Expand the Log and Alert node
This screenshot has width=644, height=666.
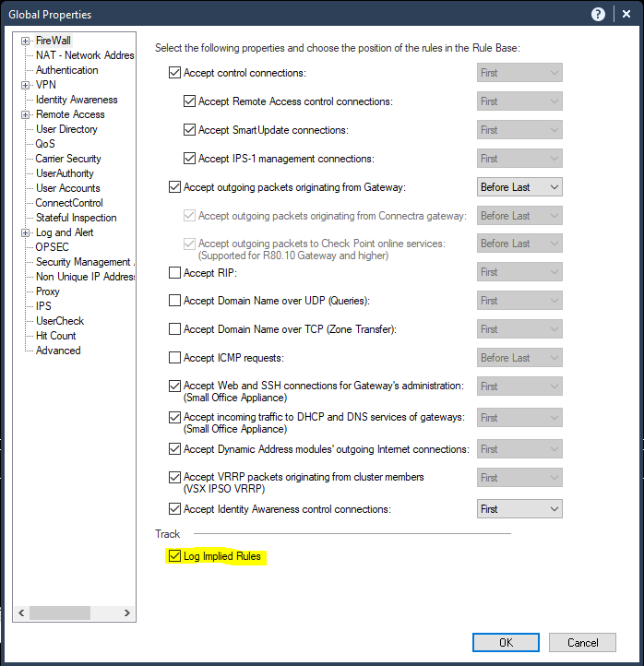point(26,232)
